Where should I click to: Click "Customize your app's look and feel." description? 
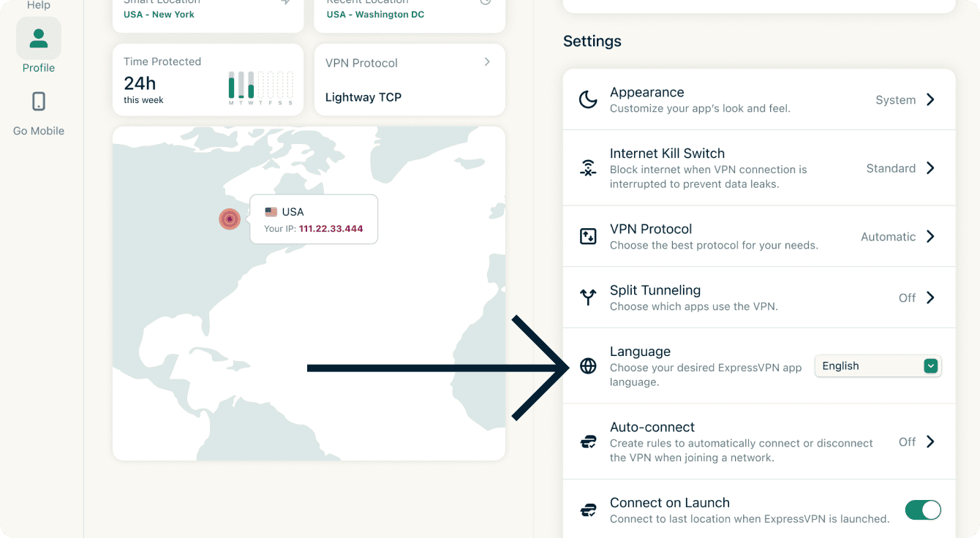tap(700, 108)
